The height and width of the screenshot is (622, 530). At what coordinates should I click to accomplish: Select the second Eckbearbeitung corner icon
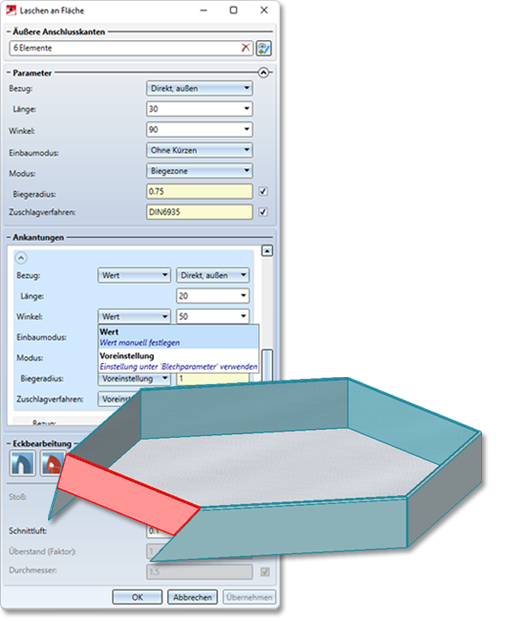(x=52, y=463)
